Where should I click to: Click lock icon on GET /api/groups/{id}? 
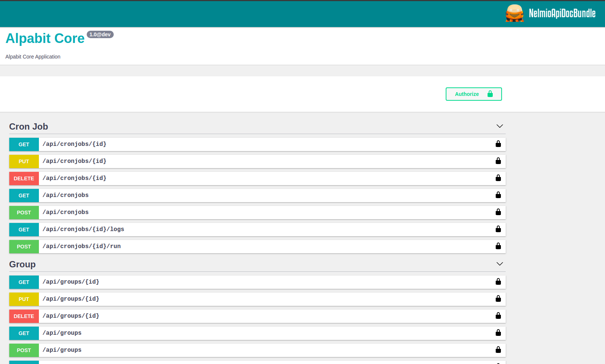tap(498, 281)
